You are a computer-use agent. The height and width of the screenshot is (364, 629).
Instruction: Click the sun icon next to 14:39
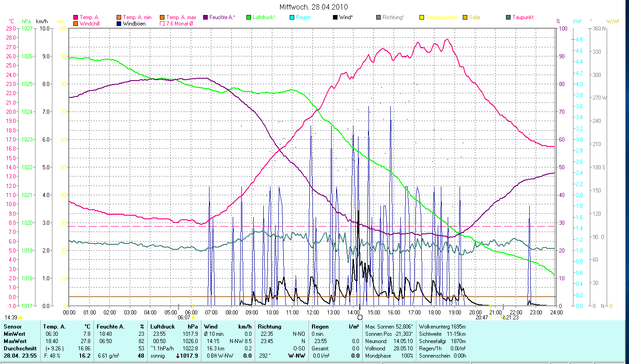coord(20,318)
